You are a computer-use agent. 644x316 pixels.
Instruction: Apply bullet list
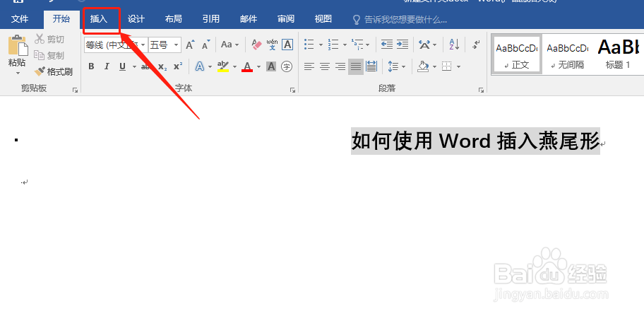pyautogui.click(x=309, y=45)
